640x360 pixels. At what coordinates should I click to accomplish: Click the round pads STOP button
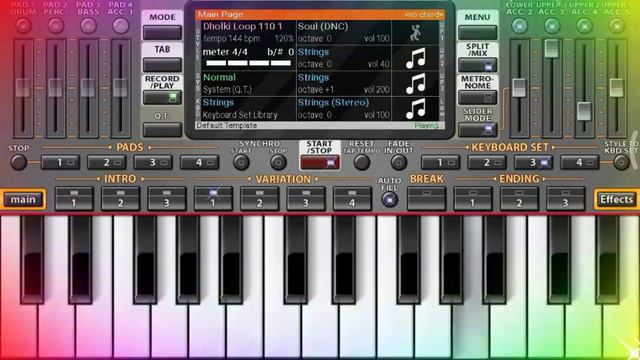coord(18,162)
